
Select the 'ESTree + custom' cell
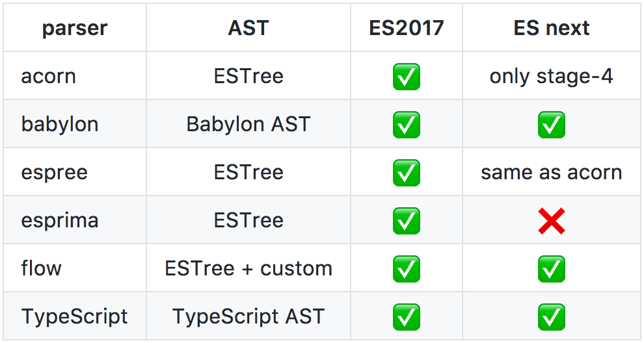coord(248,269)
